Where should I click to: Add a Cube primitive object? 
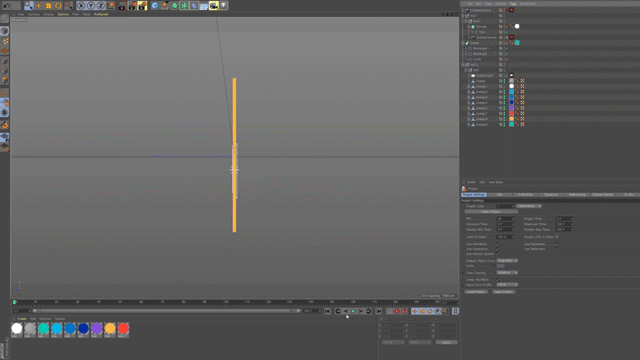pos(155,6)
